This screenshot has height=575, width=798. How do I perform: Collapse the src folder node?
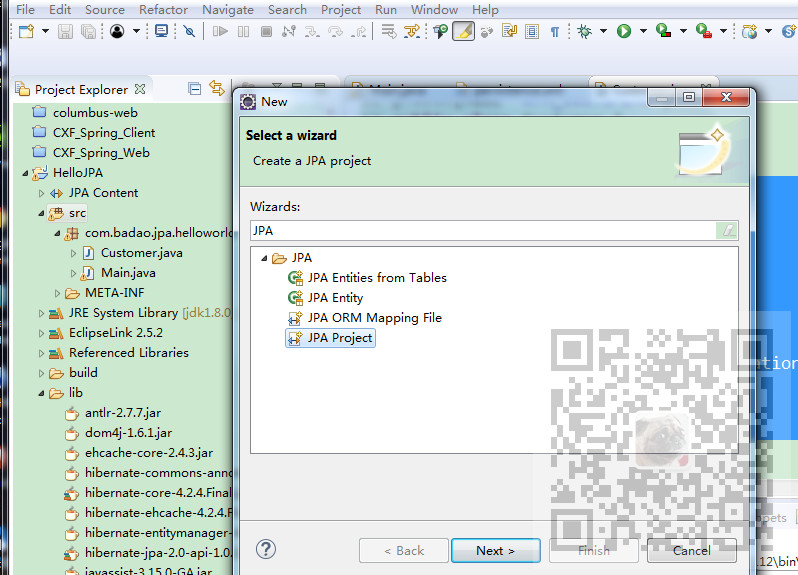point(41,213)
